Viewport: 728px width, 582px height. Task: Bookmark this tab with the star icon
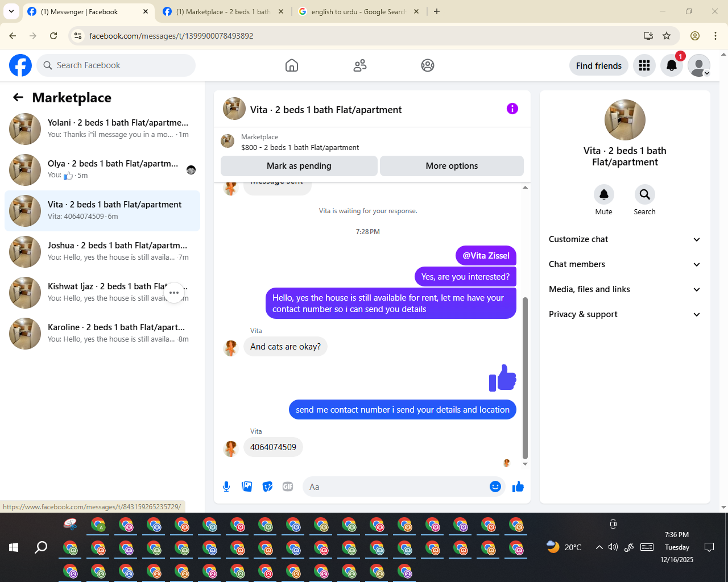tap(667, 36)
